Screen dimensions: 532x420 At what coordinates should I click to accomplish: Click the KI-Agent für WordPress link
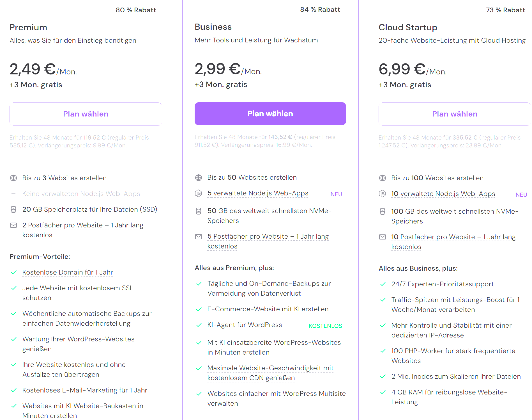point(244,325)
